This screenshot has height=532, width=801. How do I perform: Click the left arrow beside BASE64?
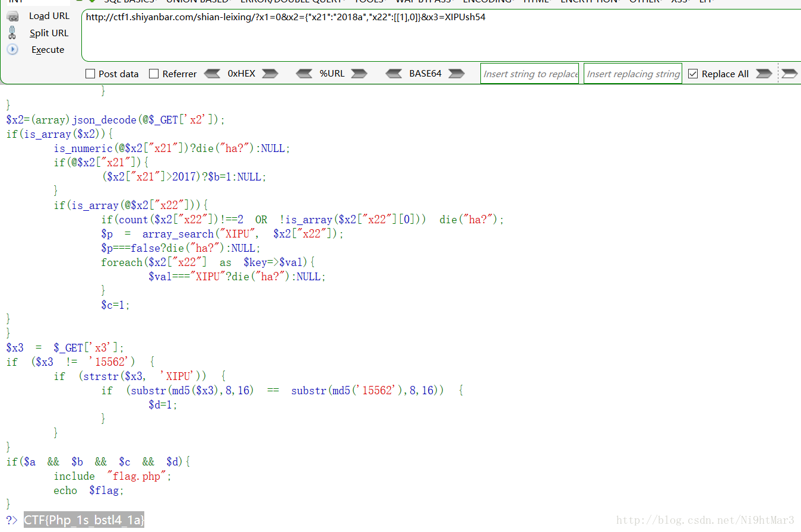pyautogui.click(x=394, y=74)
